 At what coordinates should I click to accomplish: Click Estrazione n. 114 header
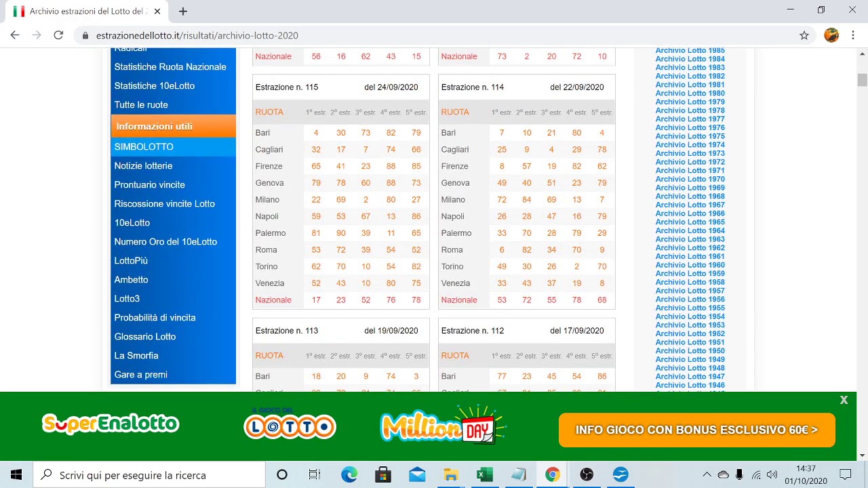click(473, 87)
